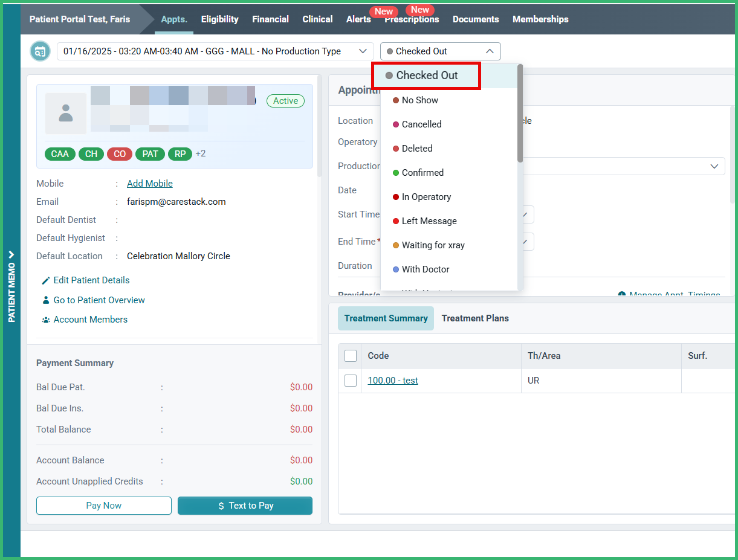Click the info icon beside Manage Appt. Timings
Screen dimensions: 738x560
[x=623, y=294]
